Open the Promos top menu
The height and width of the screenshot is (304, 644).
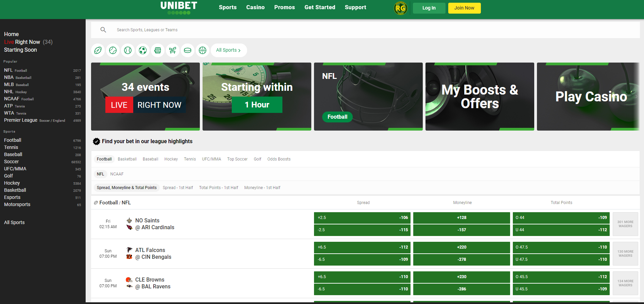[284, 7]
